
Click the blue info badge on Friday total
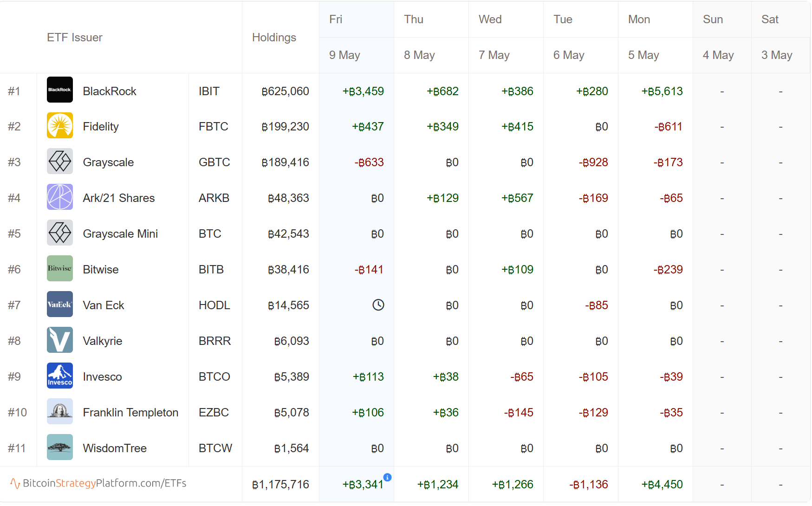(387, 477)
